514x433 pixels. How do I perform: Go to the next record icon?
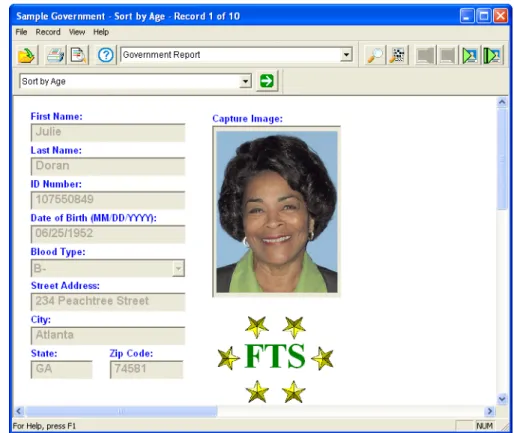point(470,55)
